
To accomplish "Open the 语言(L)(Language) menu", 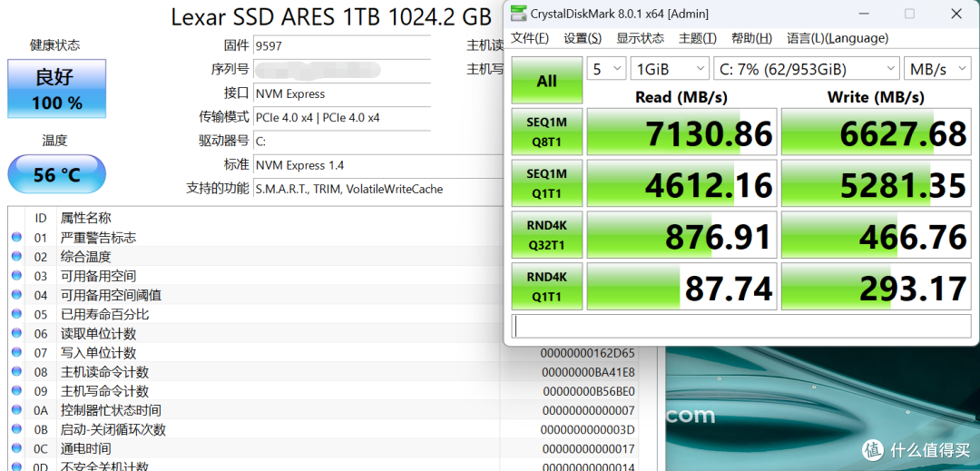I will pyautogui.click(x=838, y=38).
